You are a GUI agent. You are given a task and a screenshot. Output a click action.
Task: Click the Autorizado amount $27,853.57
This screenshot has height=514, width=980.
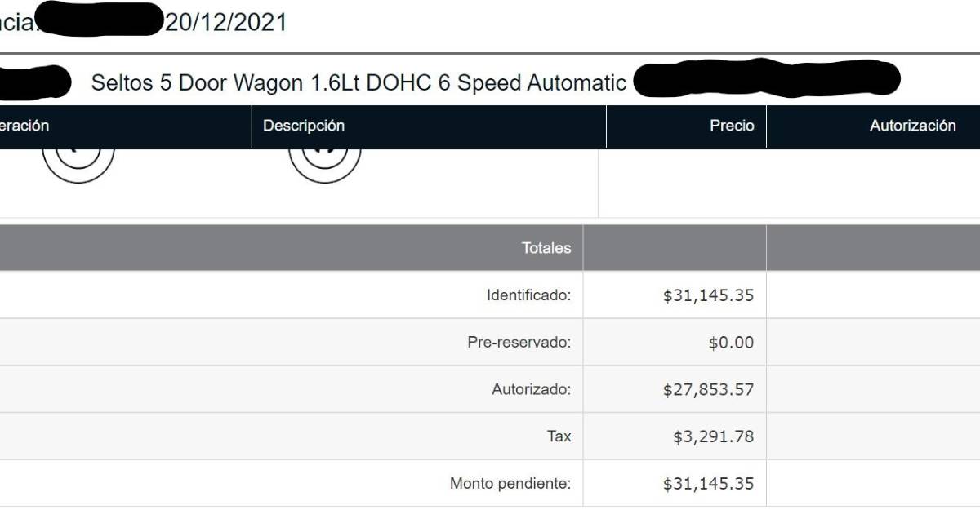(x=708, y=390)
